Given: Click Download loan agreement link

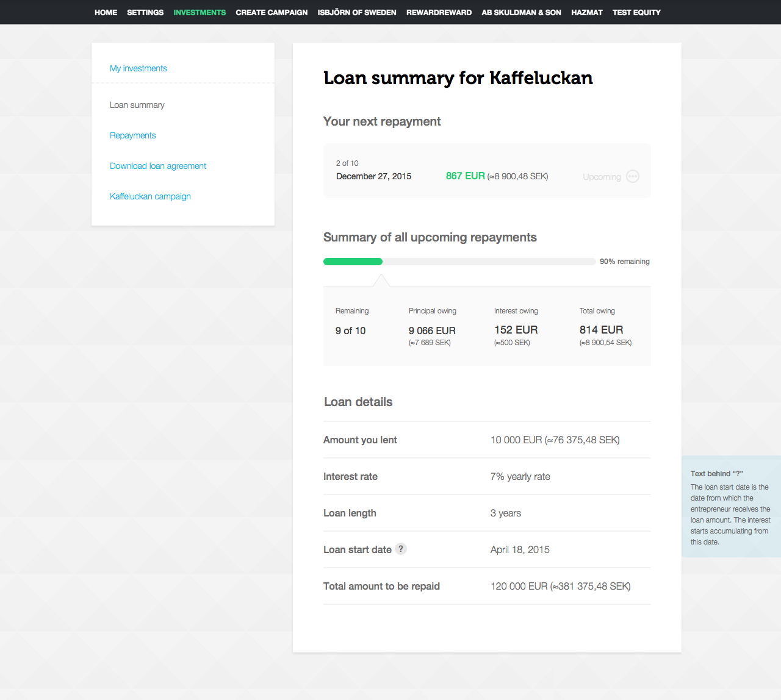Looking at the screenshot, I should click(158, 166).
